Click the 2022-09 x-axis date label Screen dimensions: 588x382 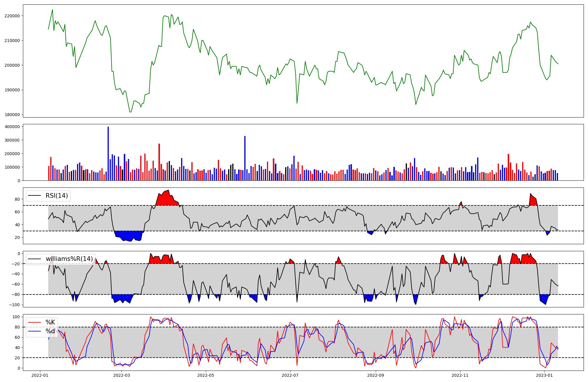pyautogui.click(x=376, y=375)
